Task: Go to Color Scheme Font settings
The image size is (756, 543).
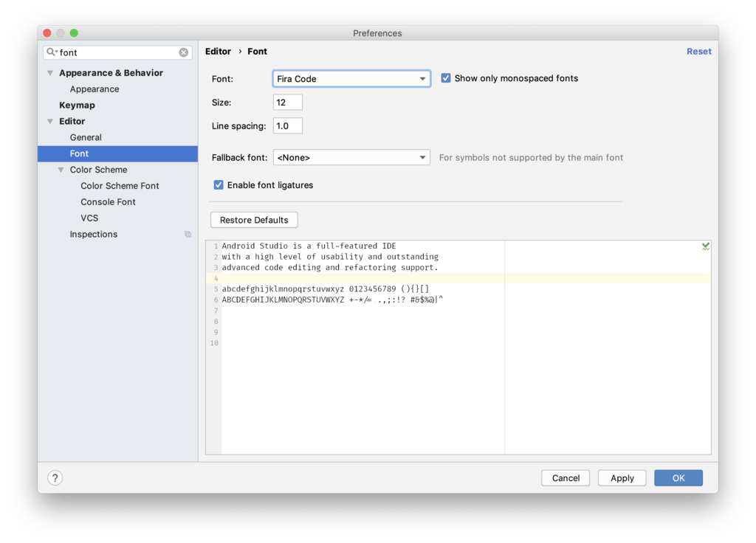Action: pyautogui.click(x=120, y=186)
